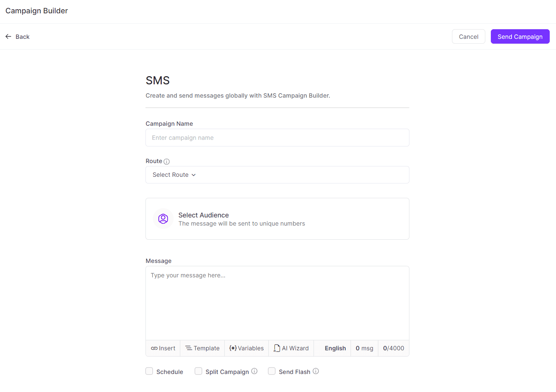
Task: Open the AI Wizard
Action: click(x=291, y=348)
